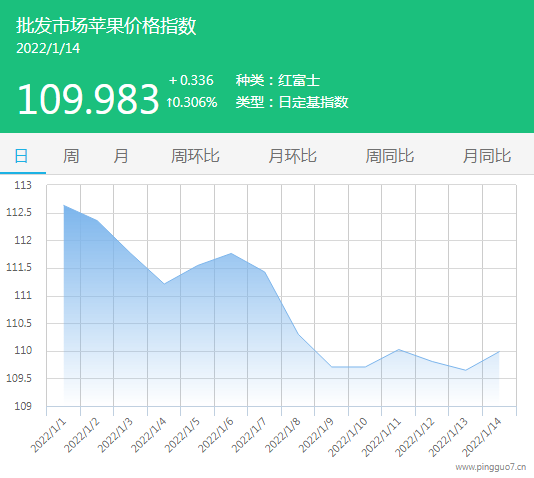
Task: Click the 种类：红富士 label
Action: tap(278, 80)
